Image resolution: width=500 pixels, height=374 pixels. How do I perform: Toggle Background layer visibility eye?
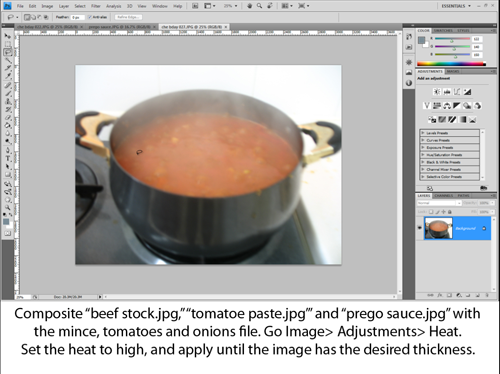coord(420,228)
